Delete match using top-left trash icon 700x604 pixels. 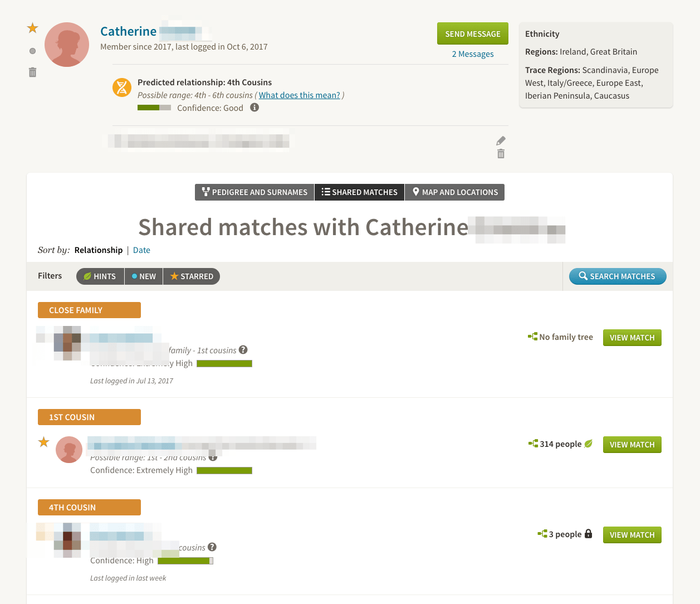33,72
